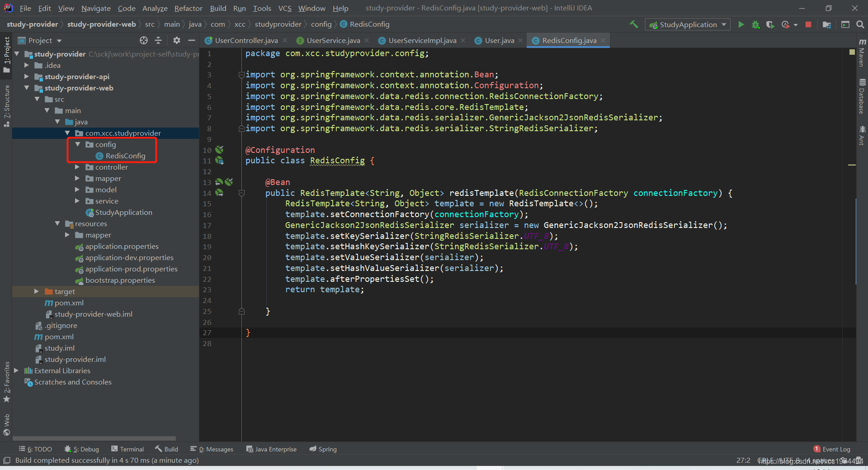
Task: Open the Debug tool window
Action: click(x=82, y=449)
